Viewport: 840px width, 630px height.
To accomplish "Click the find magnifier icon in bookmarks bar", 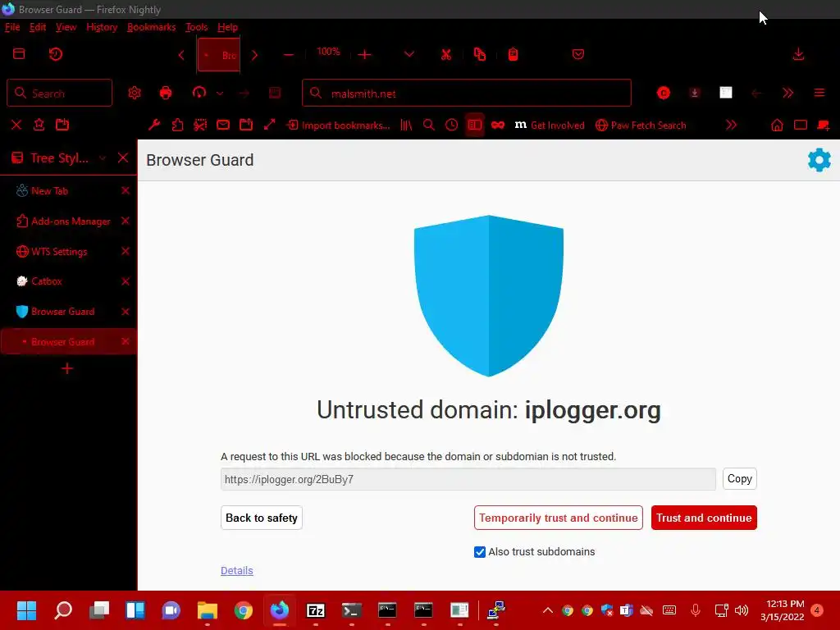I will tap(428, 125).
